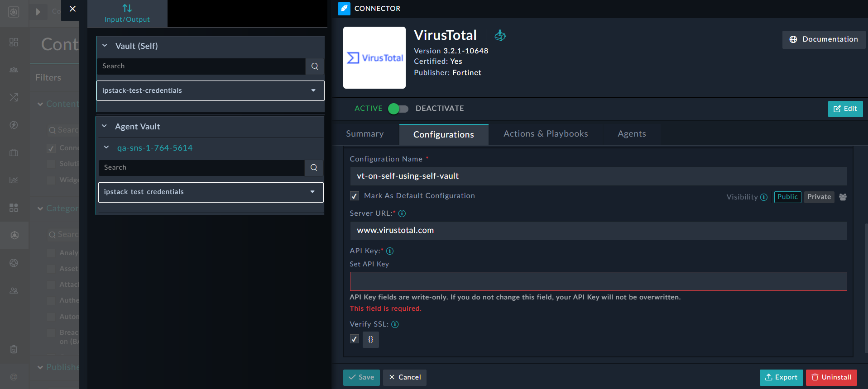
Task: Switch to the Configurations tab
Action: tap(444, 134)
